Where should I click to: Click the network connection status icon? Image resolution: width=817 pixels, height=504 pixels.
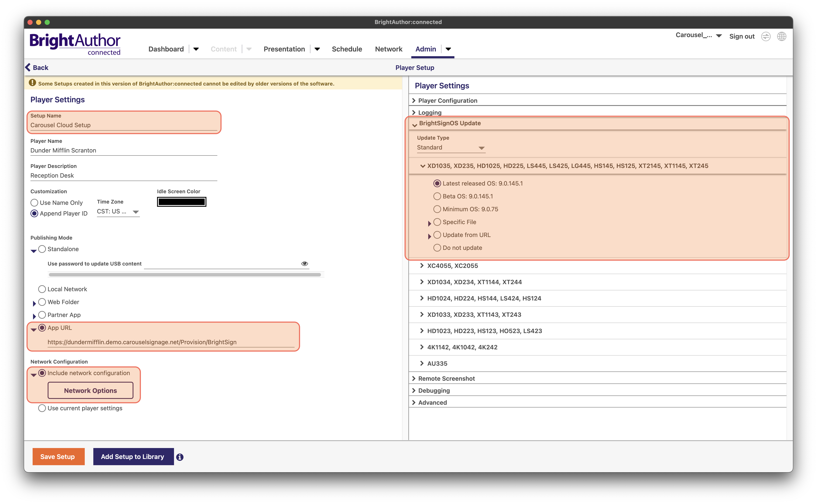click(766, 36)
